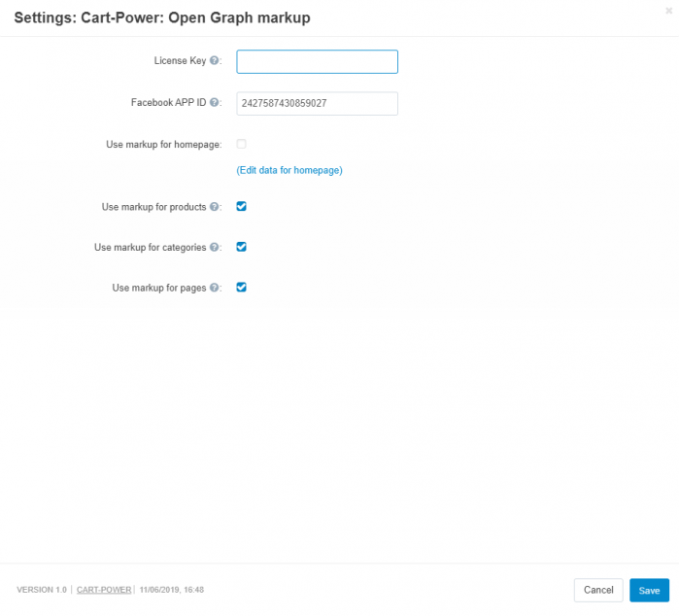This screenshot has height=616, width=680.
Task: Open Edit data for homepage link
Action: (x=289, y=170)
